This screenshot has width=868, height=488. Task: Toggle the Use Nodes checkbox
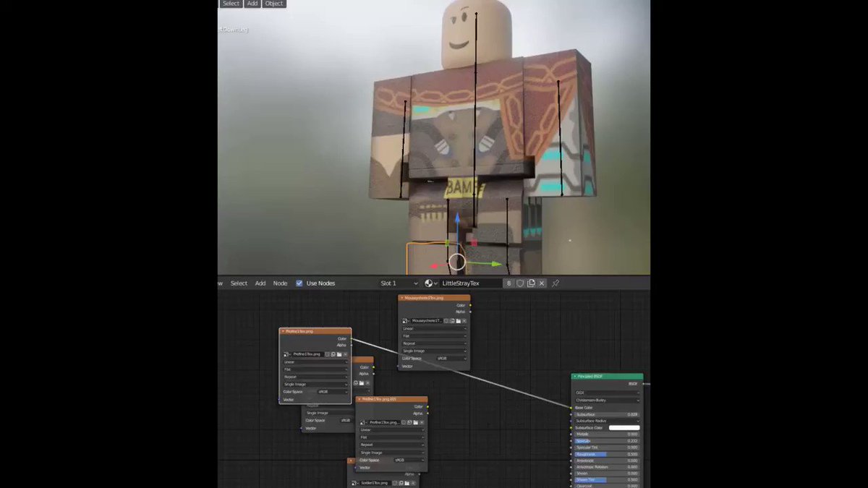tap(299, 283)
